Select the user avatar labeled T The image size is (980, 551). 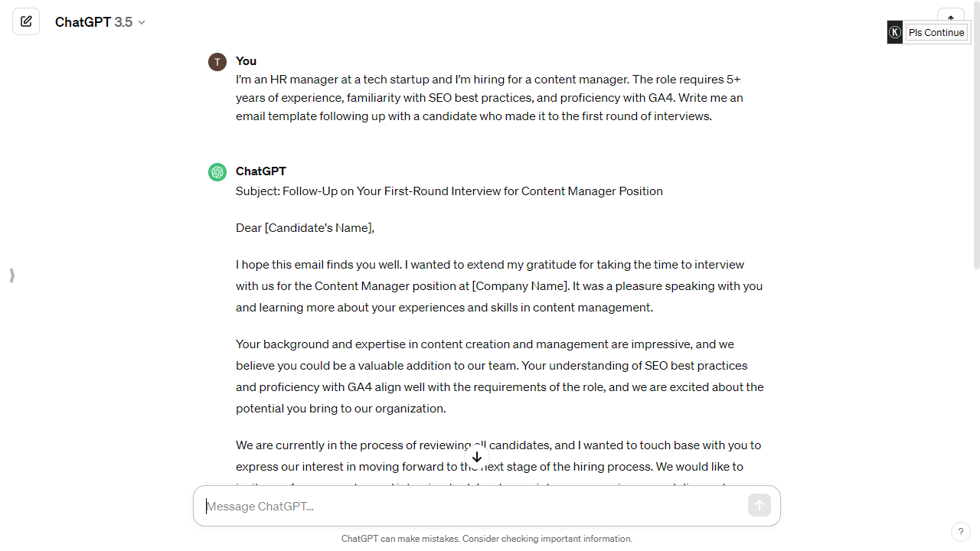click(217, 61)
